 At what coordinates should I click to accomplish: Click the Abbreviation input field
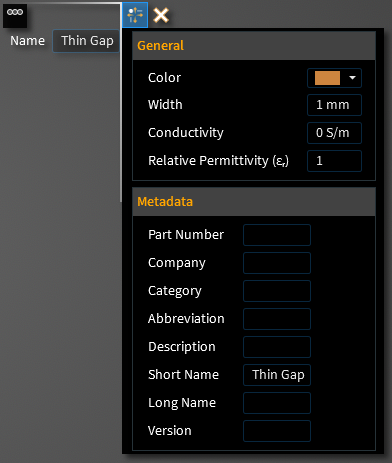click(277, 319)
